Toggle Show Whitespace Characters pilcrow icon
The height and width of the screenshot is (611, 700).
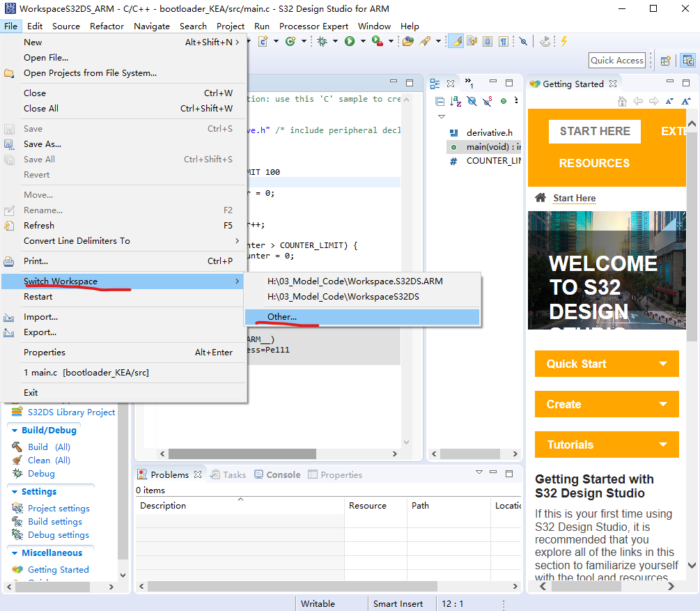tap(504, 42)
